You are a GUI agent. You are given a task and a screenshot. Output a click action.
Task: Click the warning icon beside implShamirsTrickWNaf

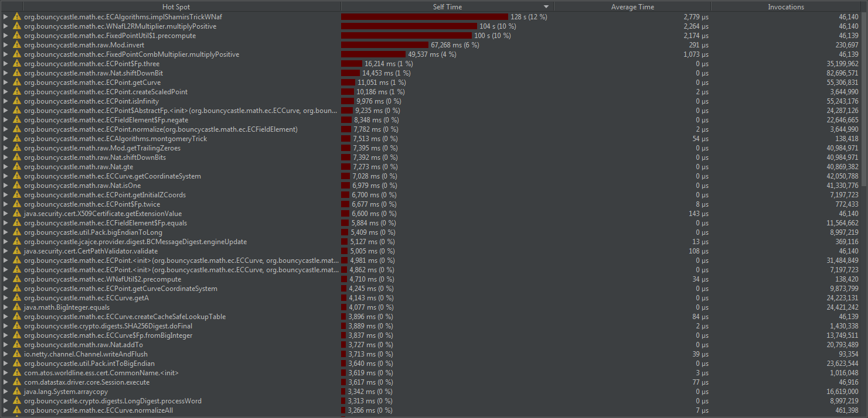pyautogui.click(x=16, y=16)
